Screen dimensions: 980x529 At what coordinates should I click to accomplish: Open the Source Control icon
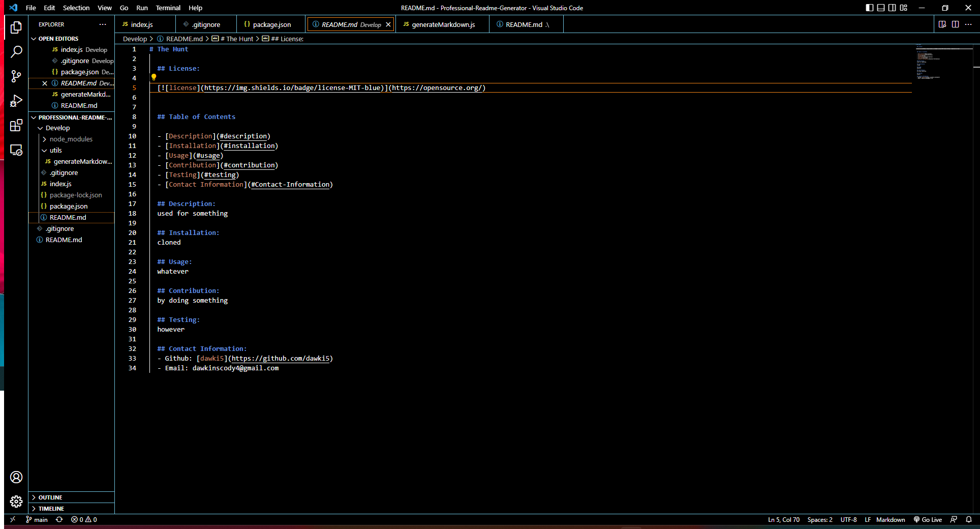coord(16,76)
